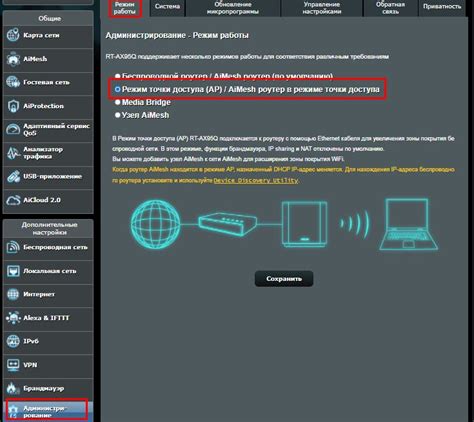Select Режим точки доступа (AP) radio

[x=117, y=89]
